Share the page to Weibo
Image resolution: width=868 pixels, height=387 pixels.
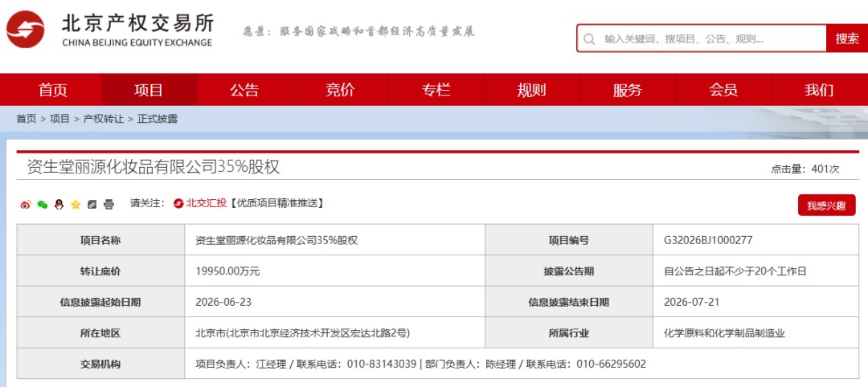[x=26, y=205]
